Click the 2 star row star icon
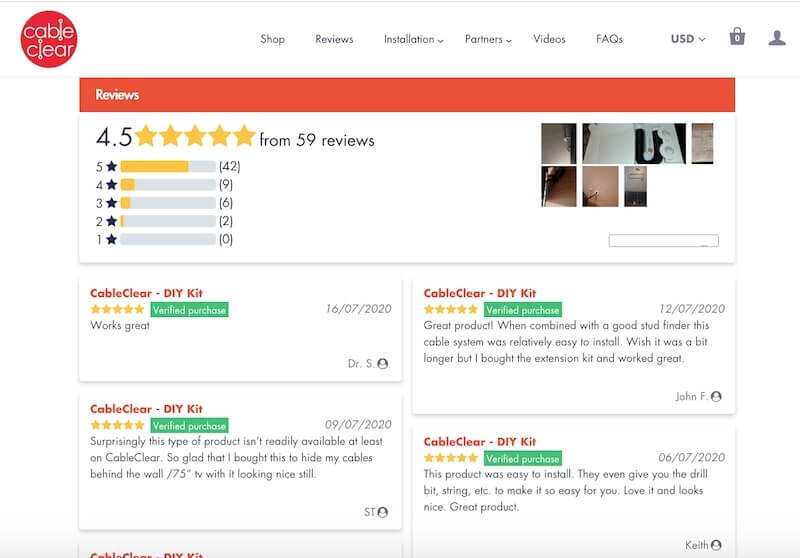The image size is (800, 558). click(112, 221)
